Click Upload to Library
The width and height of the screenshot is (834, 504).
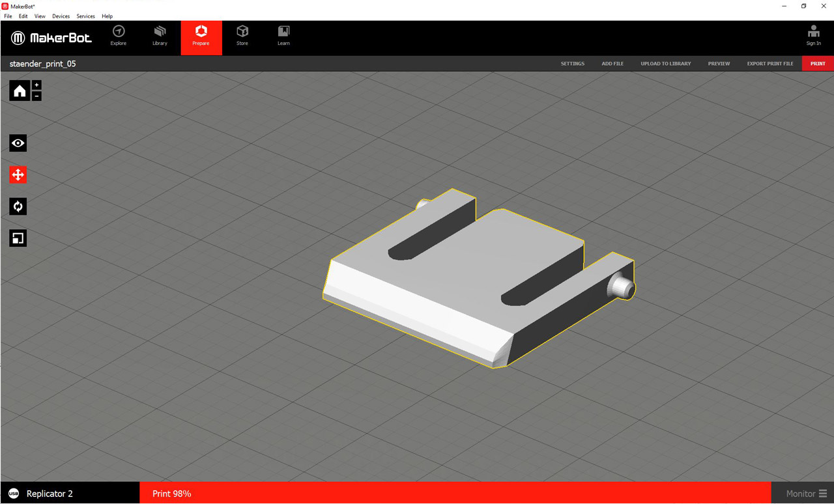(x=666, y=64)
